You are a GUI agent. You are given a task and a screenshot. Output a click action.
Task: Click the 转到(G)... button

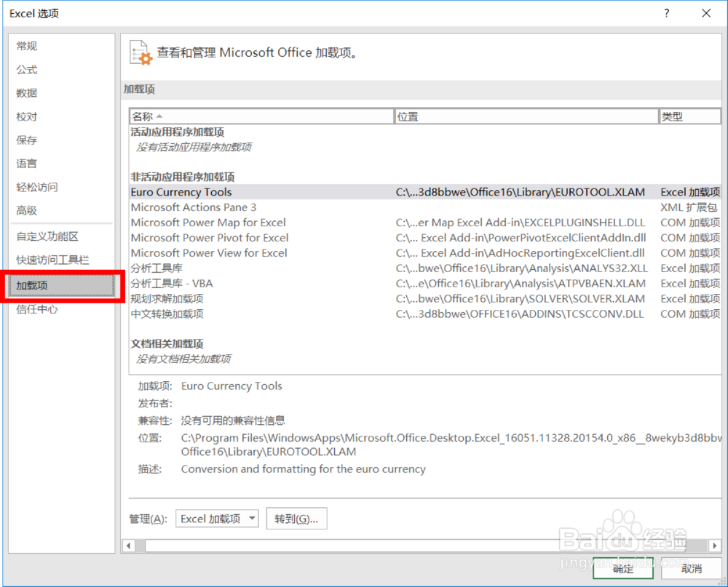point(296,519)
